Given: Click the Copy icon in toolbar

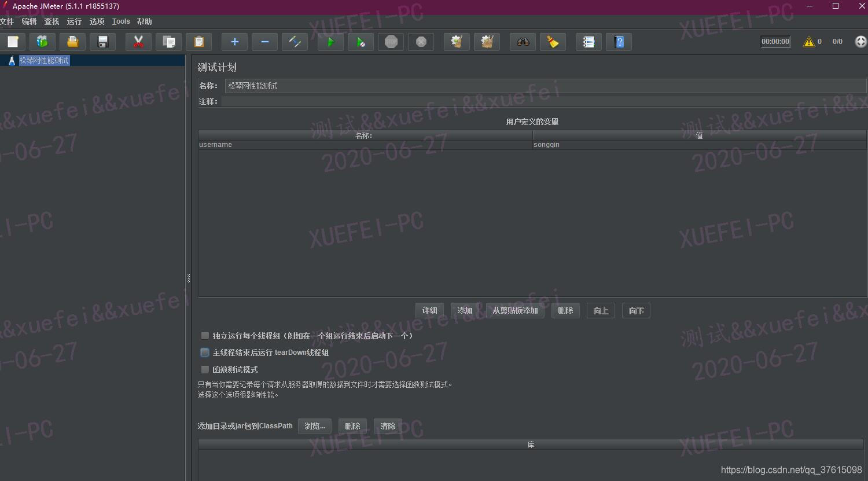Looking at the screenshot, I should pyautogui.click(x=169, y=42).
